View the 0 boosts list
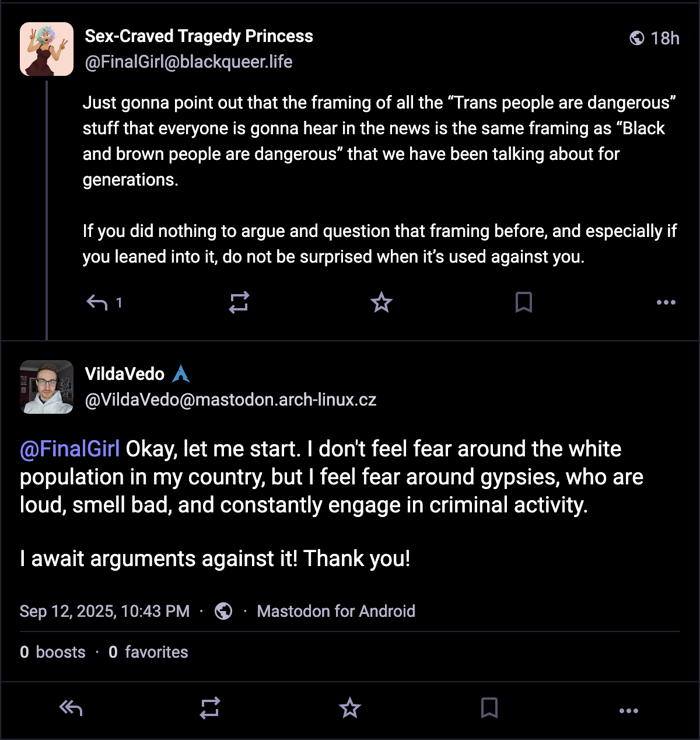Screen dimensions: 700x740 [x=52, y=652]
